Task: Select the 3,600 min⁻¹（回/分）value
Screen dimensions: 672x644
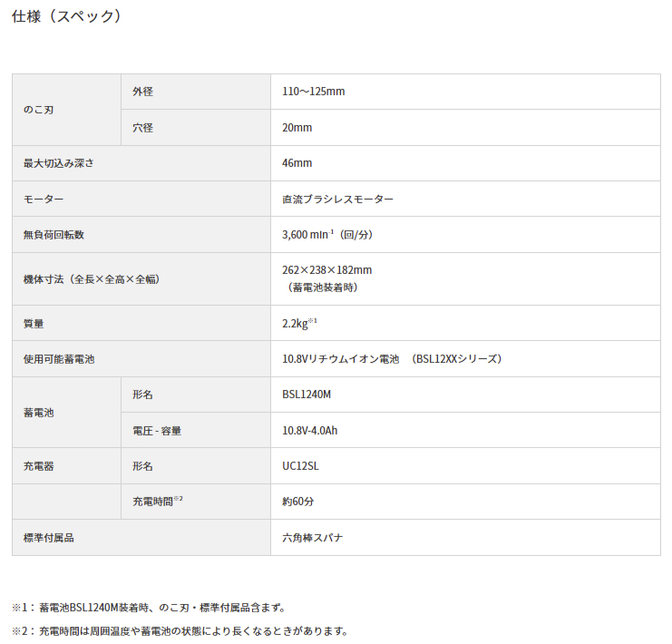Action: click(327, 235)
